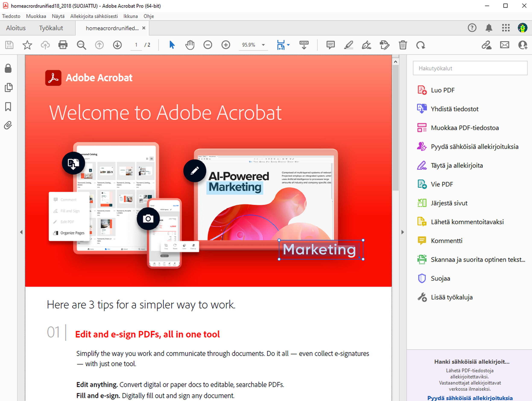The width and height of the screenshot is (532, 401).
Task: Click the lock security settings icon
Action: click(8, 68)
